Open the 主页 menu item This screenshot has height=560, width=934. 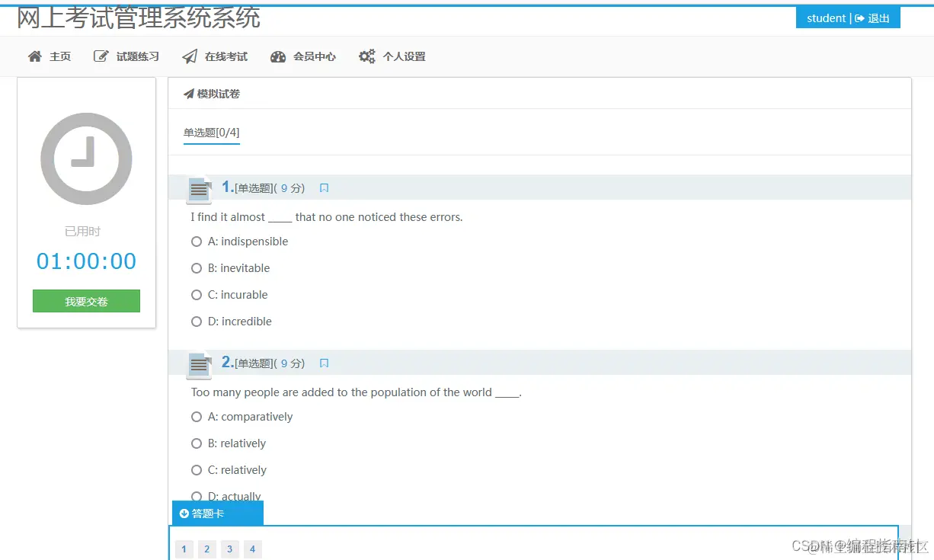click(x=50, y=56)
